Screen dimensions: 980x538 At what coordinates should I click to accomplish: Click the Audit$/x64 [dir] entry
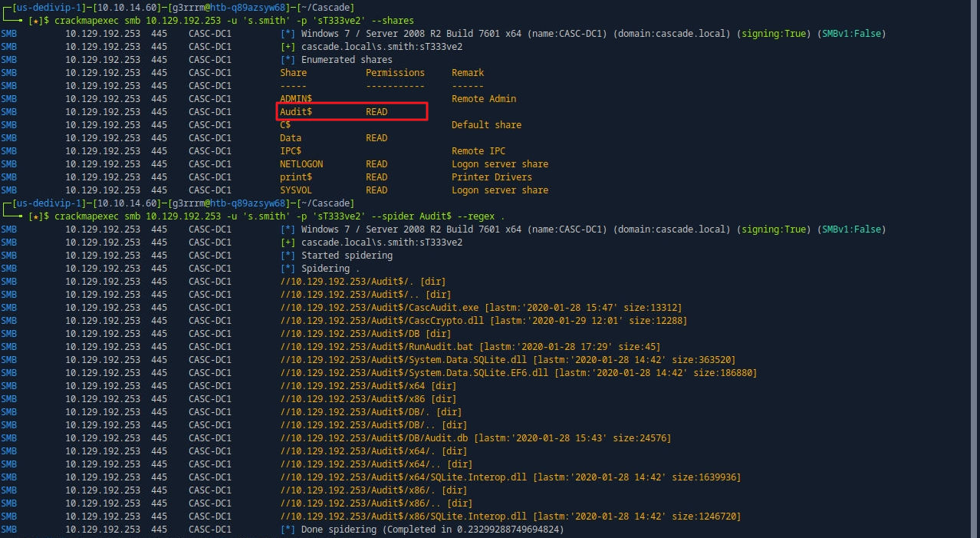pyautogui.click(x=368, y=386)
